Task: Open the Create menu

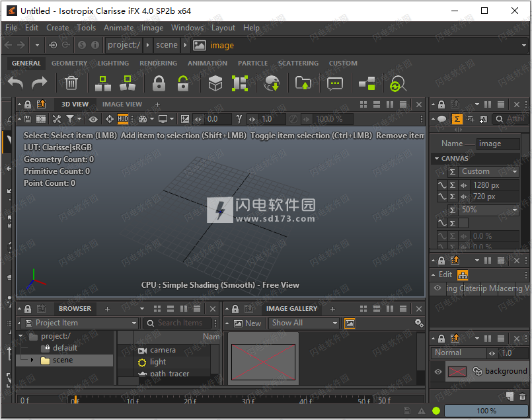Action: (57, 28)
